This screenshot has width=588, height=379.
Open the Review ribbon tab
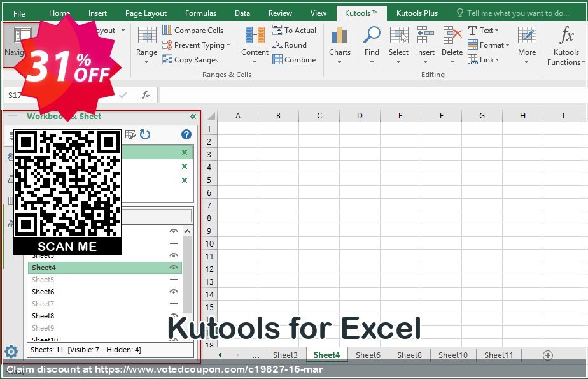coord(280,13)
